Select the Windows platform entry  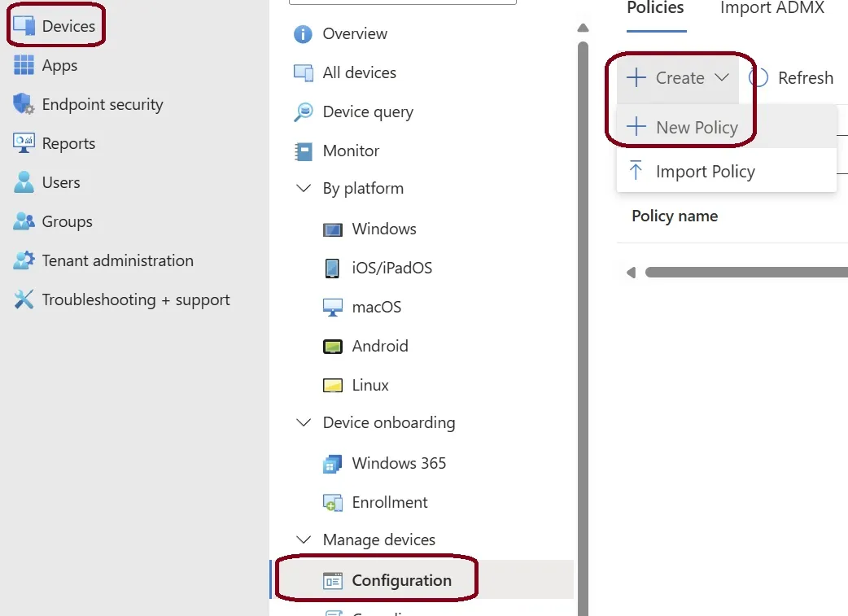384,229
